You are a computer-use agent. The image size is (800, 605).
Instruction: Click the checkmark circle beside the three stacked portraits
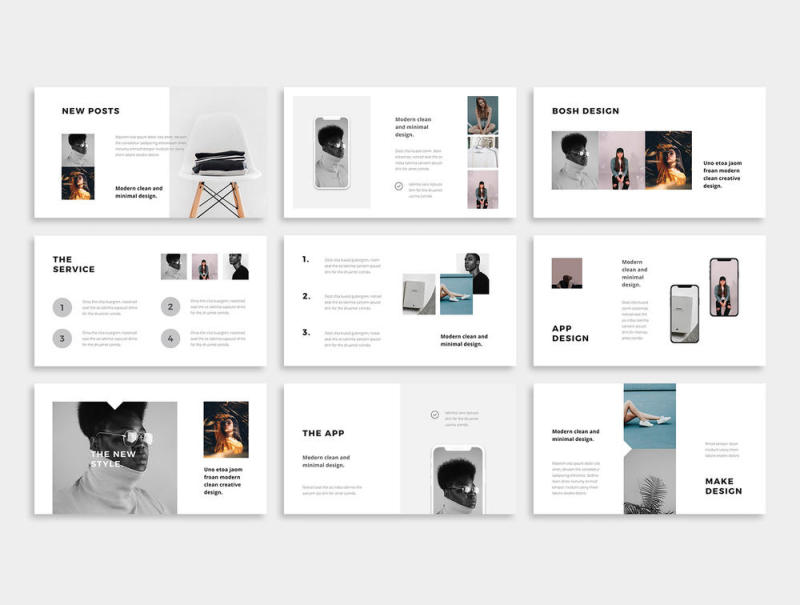pos(399,186)
